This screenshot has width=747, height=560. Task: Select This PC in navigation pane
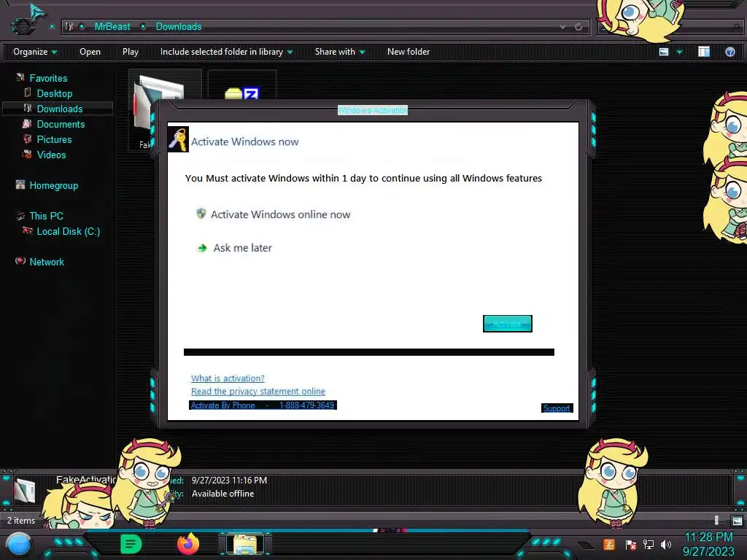pos(46,216)
